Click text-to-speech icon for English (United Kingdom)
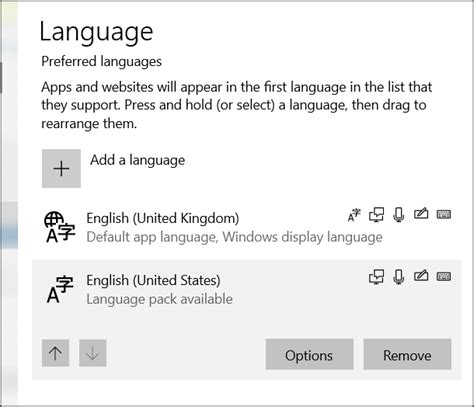 click(376, 215)
